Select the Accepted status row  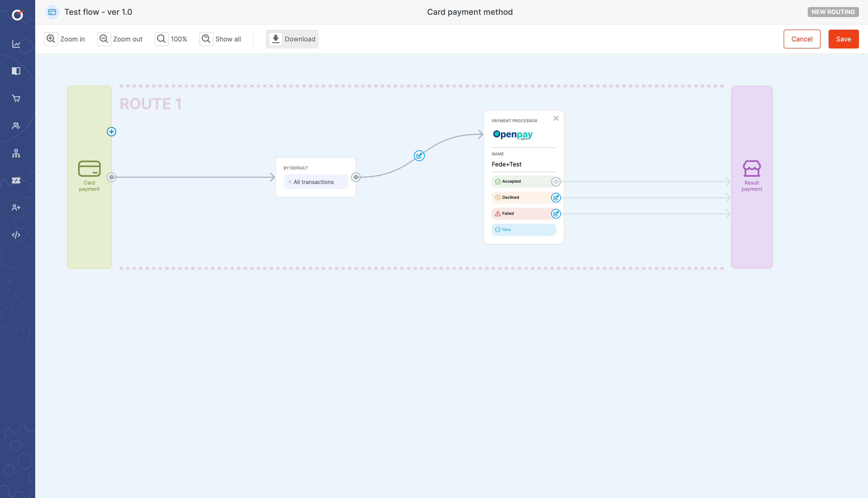[x=523, y=182]
